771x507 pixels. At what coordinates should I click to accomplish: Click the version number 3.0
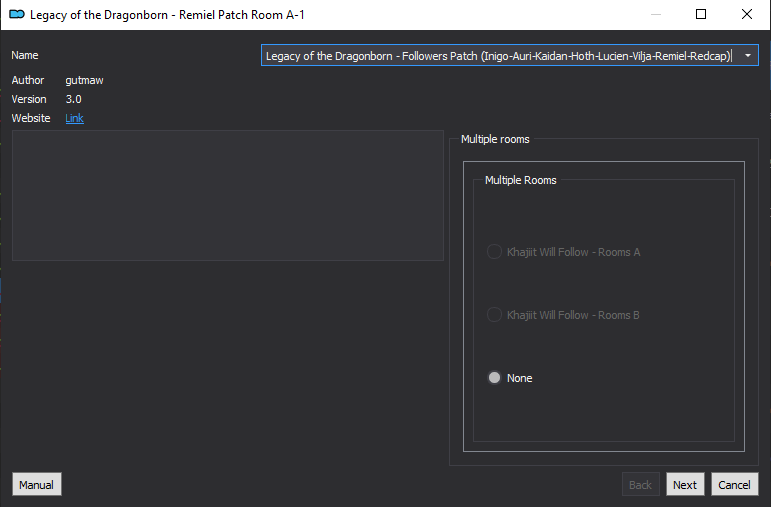(74, 99)
